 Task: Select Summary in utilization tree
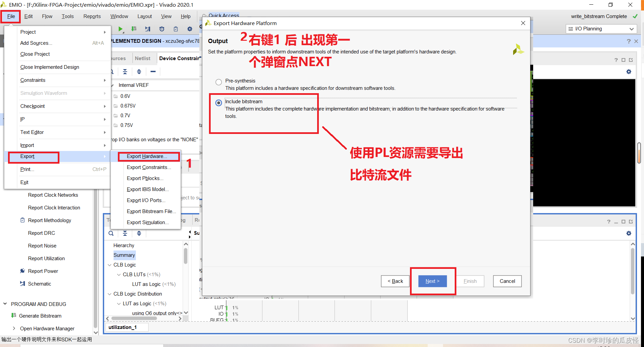124,255
